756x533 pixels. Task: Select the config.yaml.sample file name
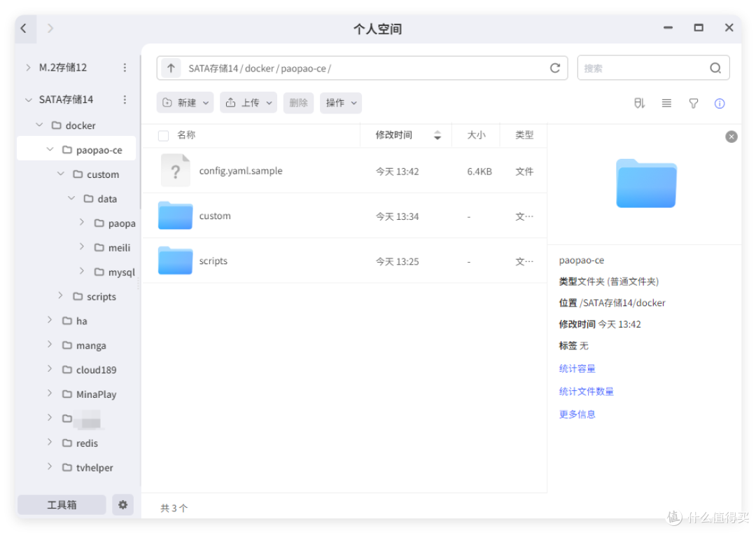click(x=241, y=171)
